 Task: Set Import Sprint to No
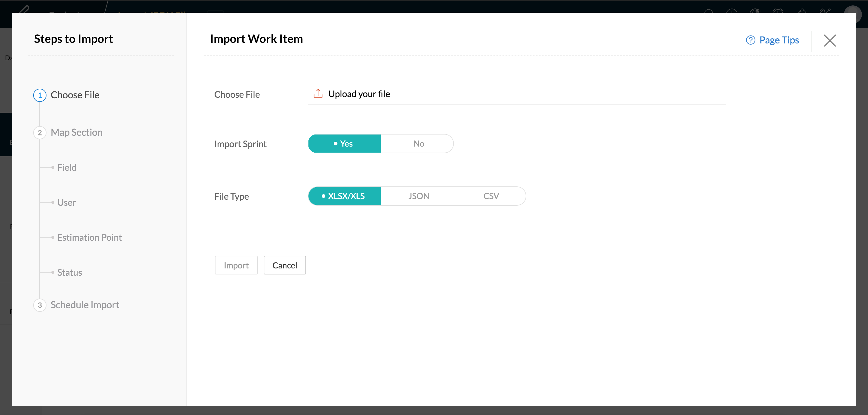pos(418,144)
